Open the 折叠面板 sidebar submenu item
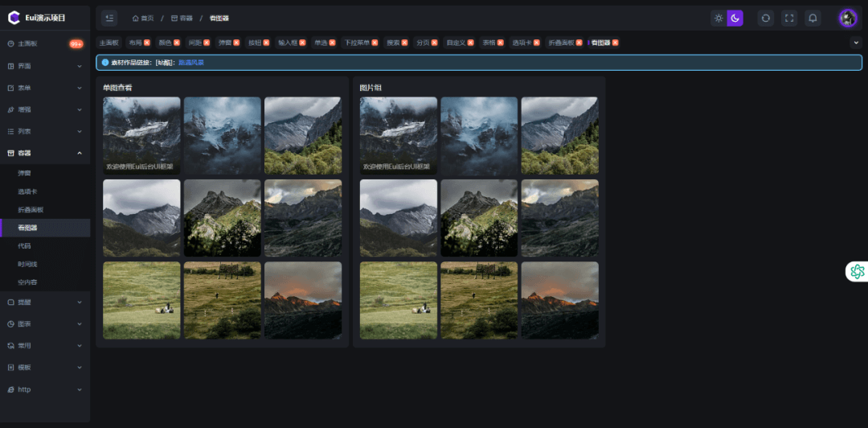The width and height of the screenshot is (868, 428). click(x=45, y=210)
